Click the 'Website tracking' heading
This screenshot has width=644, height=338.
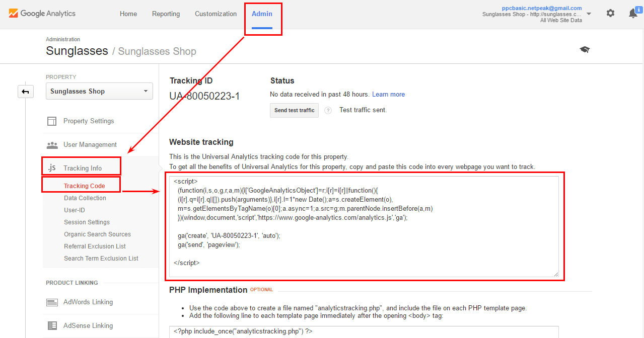(201, 142)
